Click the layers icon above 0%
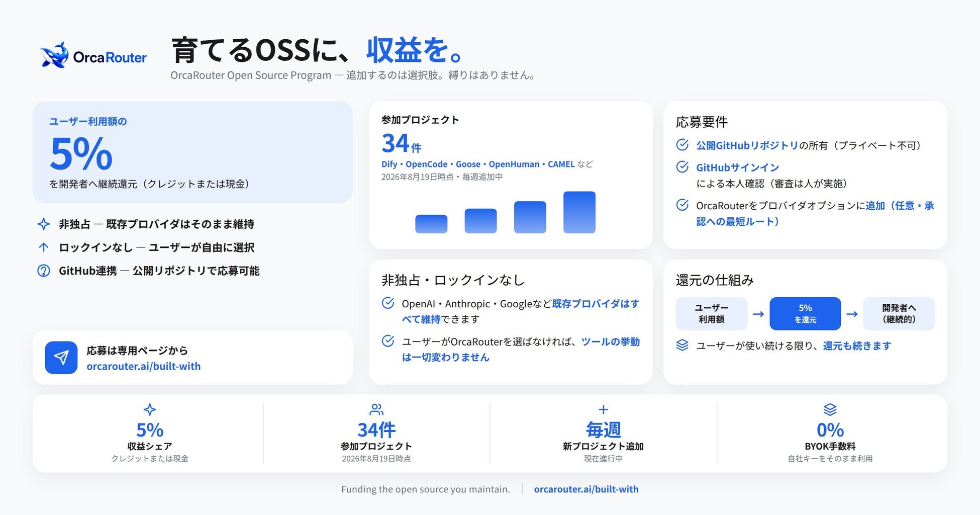Screen dimensions: 980x515 pos(830,409)
